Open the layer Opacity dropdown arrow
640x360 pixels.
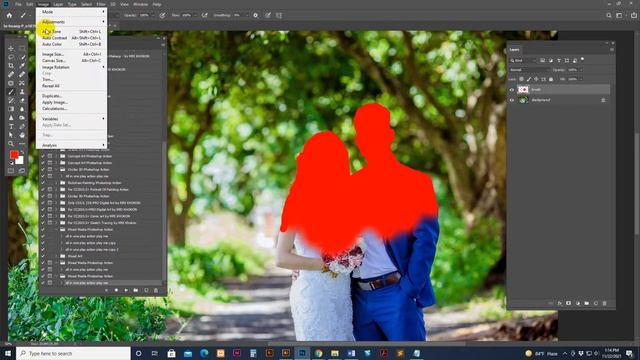click(x=581, y=70)
